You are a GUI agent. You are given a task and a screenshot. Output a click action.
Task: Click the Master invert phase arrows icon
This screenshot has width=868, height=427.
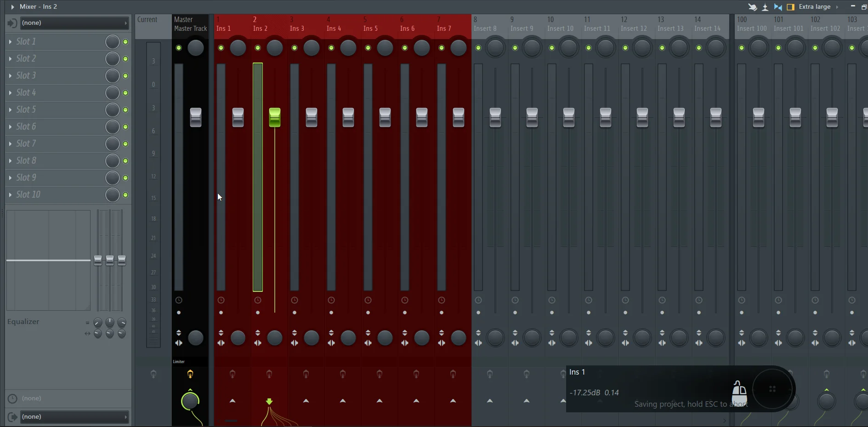[179, 333]
